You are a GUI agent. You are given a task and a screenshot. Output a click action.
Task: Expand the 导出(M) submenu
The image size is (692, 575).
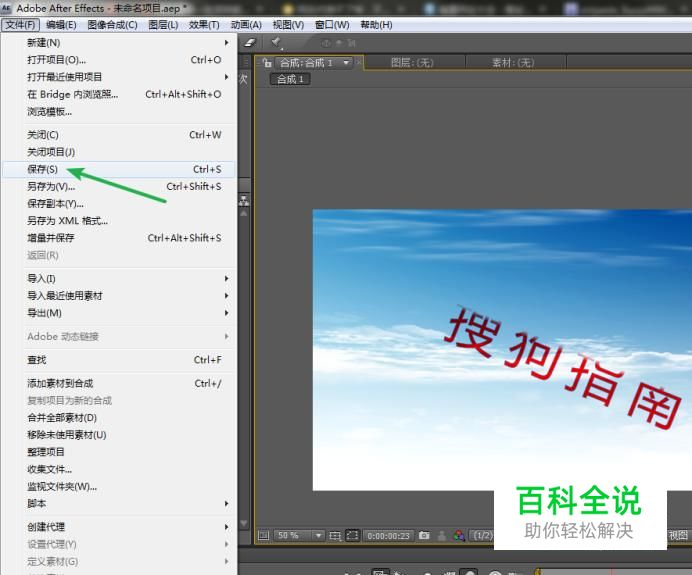coord(119,313)
